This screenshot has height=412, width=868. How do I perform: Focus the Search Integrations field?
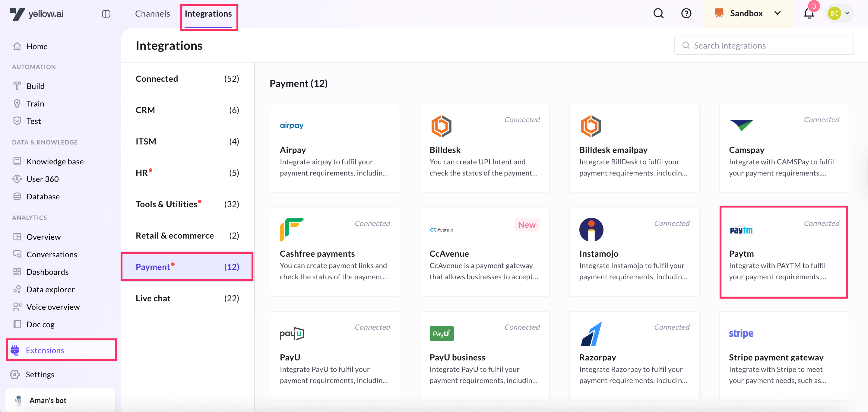(764, 45)
